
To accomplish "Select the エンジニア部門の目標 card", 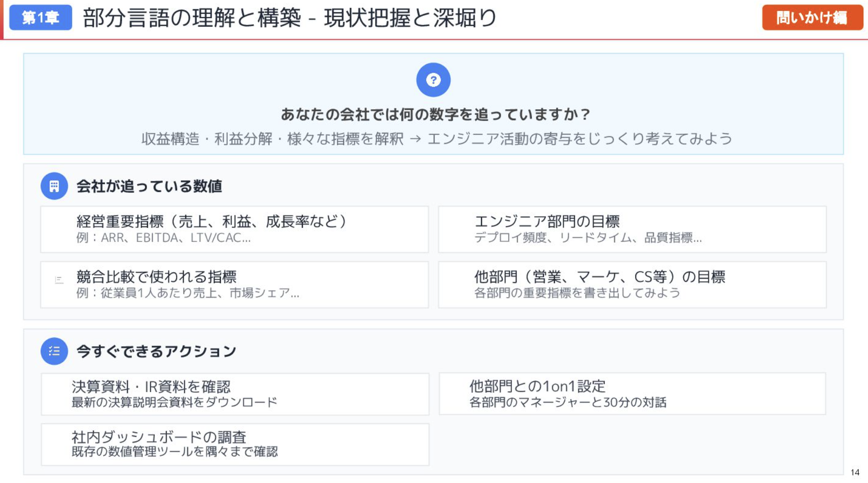I will pos(632,229).
